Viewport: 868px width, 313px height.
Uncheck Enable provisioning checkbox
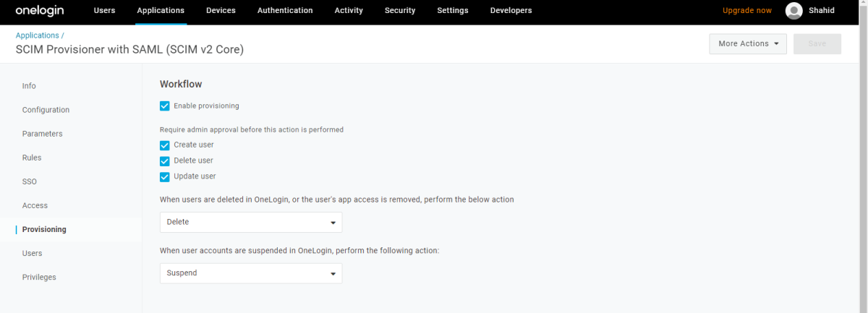pyautogui.click(x=165, y=106)
